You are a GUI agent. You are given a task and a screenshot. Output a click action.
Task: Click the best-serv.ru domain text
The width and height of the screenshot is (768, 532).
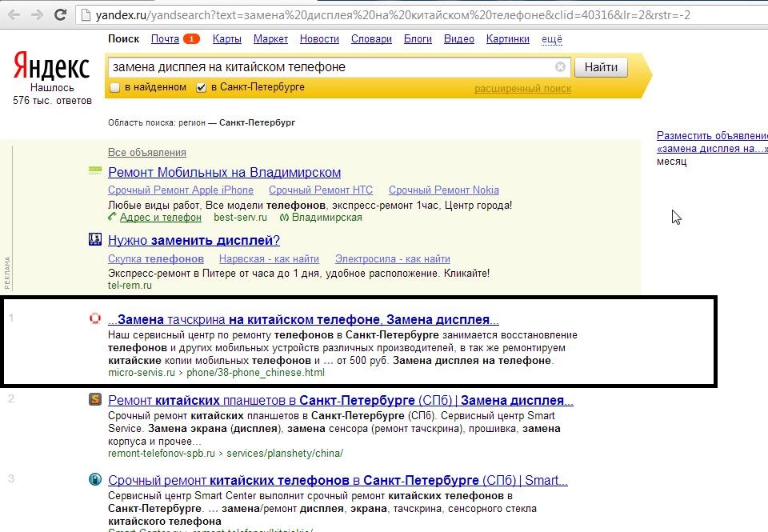[241, 217]
